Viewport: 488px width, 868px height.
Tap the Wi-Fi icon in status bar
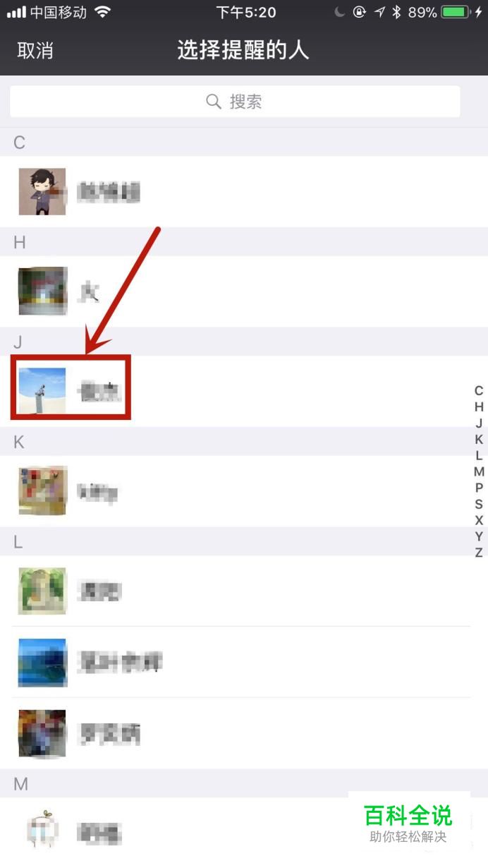pyautogui.click(x=103, y=12)
